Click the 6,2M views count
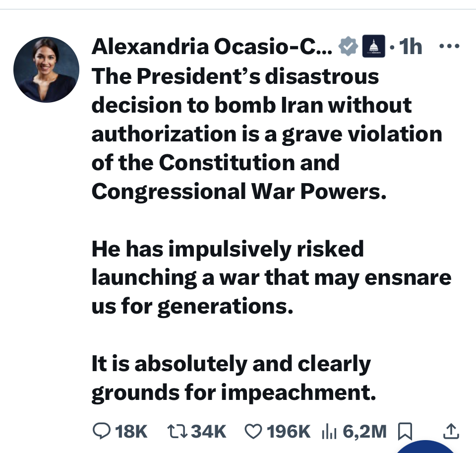Screen dimensions: 476x453 (x=364, y=431)
